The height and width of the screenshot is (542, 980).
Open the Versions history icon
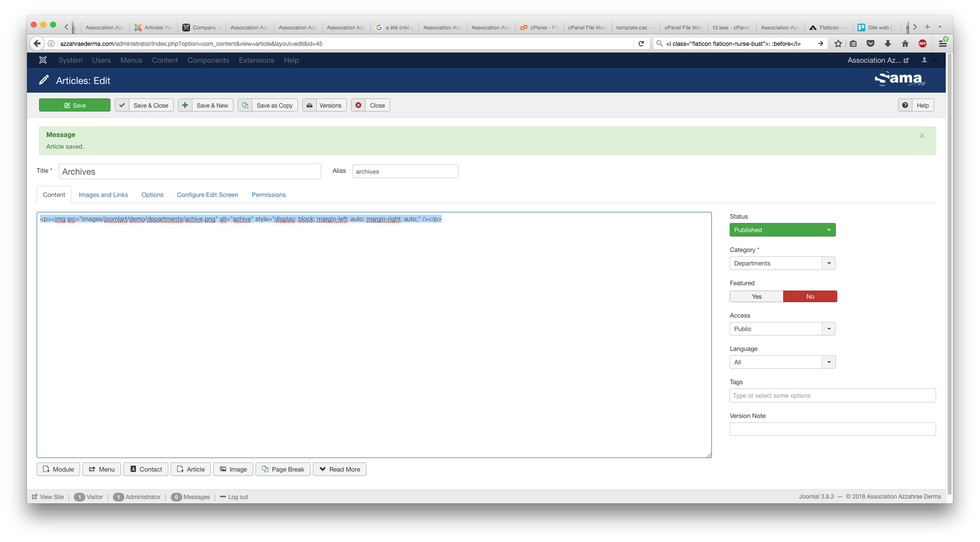[310, 105]
